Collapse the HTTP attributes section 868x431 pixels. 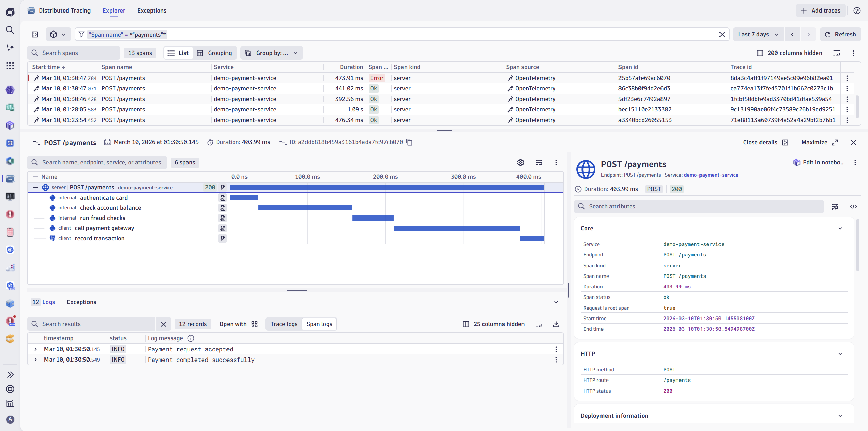coord(840,354)
